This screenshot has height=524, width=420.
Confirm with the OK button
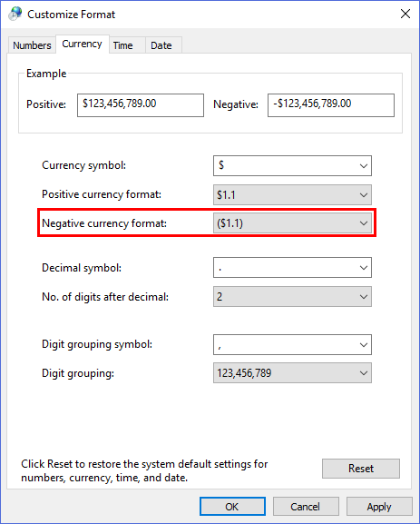232,507
